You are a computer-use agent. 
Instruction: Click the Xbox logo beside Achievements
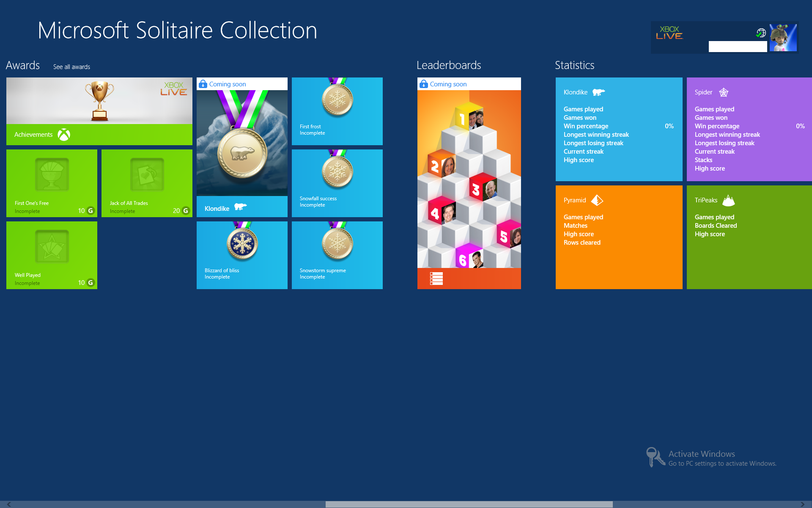tap(64, 135)
